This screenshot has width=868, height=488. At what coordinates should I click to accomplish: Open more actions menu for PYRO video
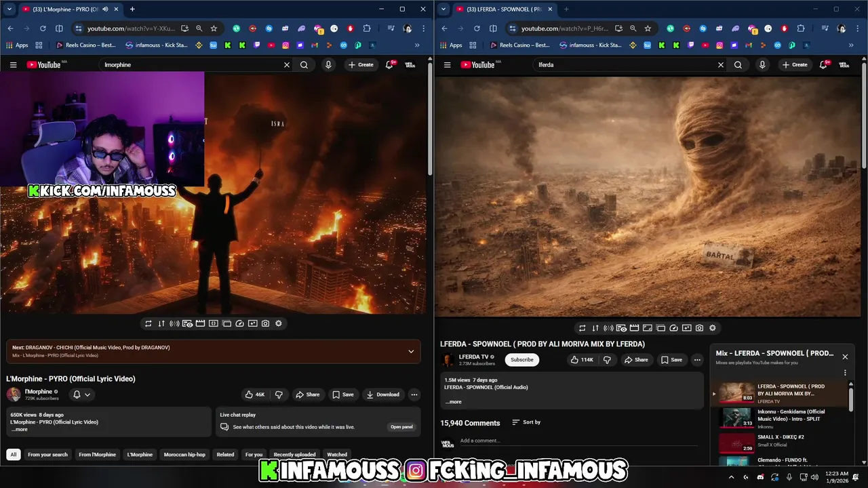pos(414,394)
